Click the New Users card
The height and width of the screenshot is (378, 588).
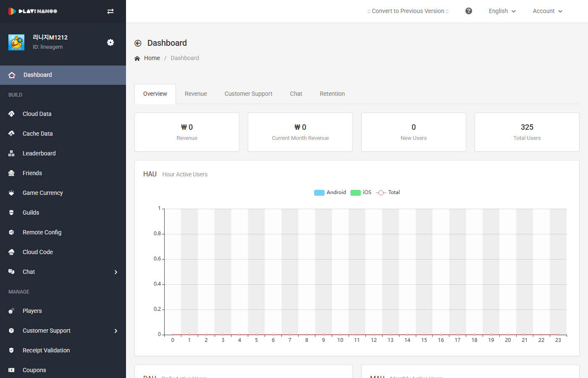[414, 132]
